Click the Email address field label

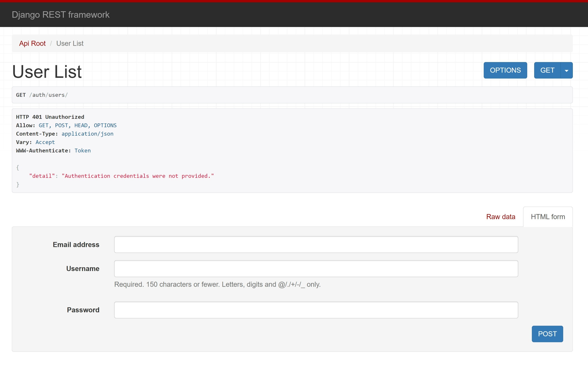pyautogui.click(x=76, y=245)
